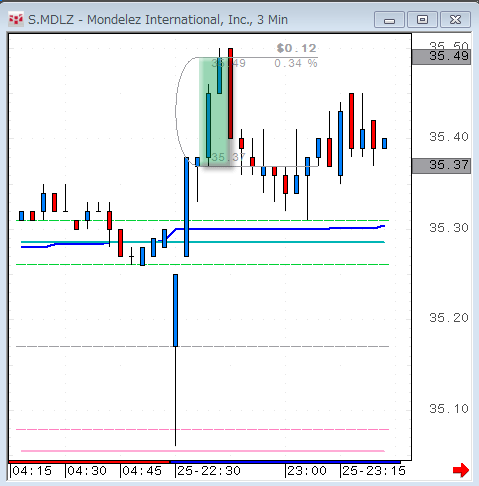Click the red scroll-right arrow

click(461, 470)
